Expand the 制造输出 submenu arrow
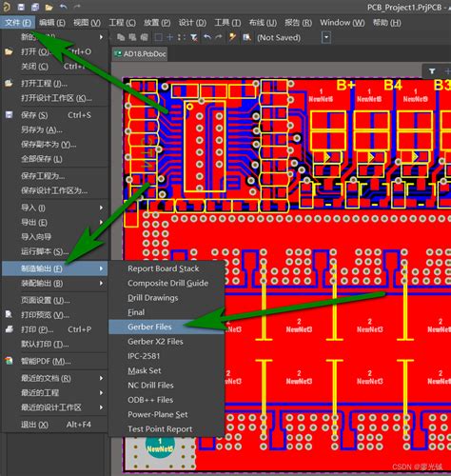 coord(101,268)
